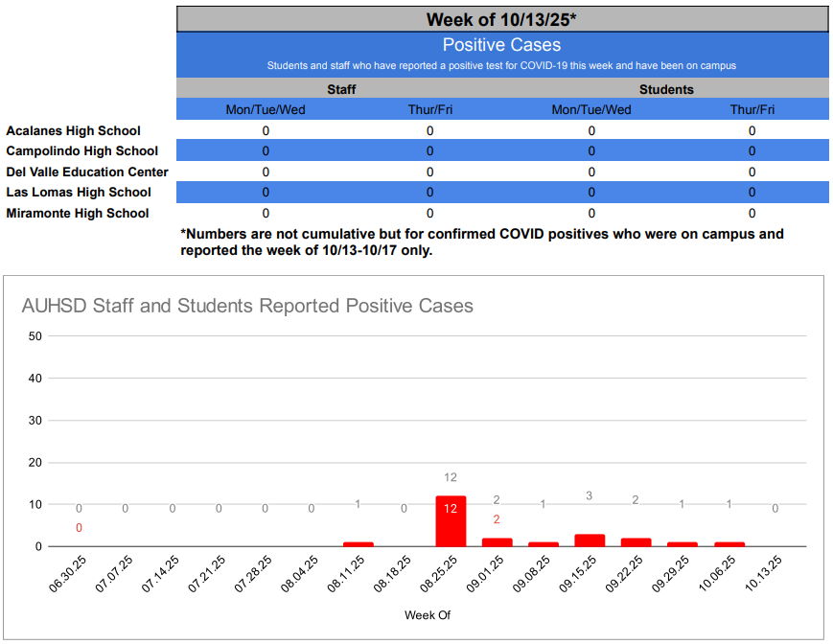The width and height of the screenshot is (833, 644).
Task: Click the tall red bar for 08.25.25
Action: click(451, 521)
